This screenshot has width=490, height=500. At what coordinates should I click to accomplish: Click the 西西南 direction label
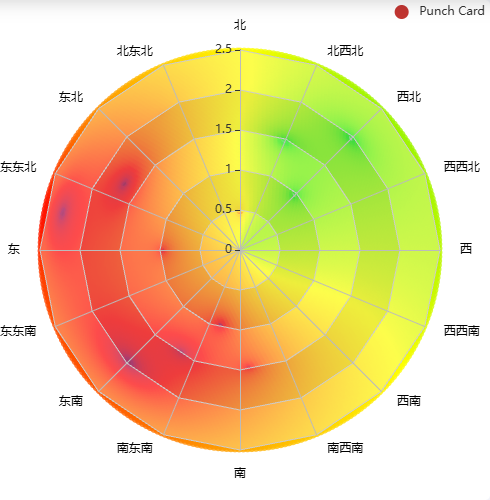tap(462, 331)
